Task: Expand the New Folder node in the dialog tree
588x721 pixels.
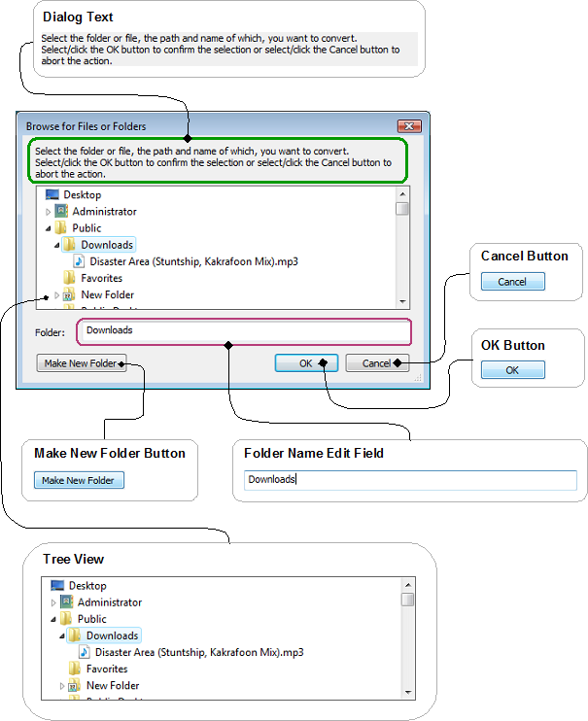Action: 56,295
